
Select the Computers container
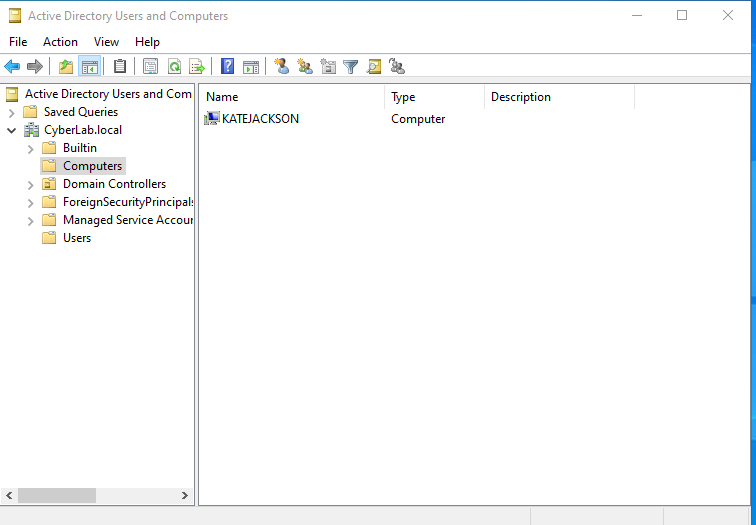93,166
